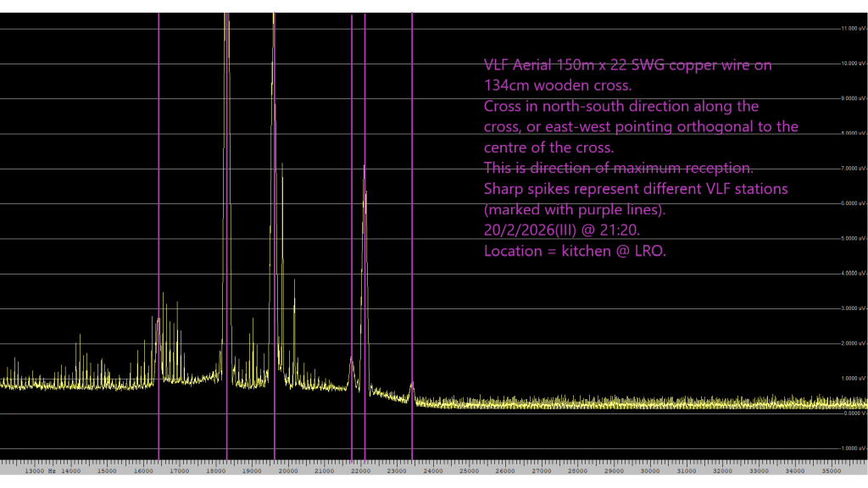Click the 30000 tick on the frequency ruler

click(x=649, y=470)
